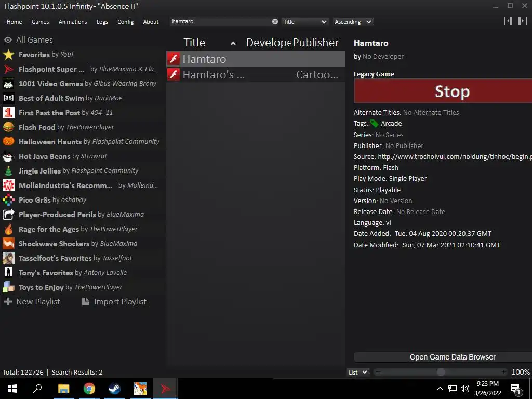Click the Flash icon on the Hamtaro row
This screenshot has height=399, width=532.
(x=174, y=59)
